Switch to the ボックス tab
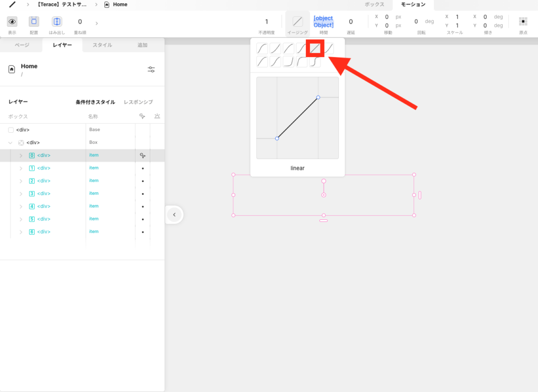Screen dimensions: 538x392 375,5
